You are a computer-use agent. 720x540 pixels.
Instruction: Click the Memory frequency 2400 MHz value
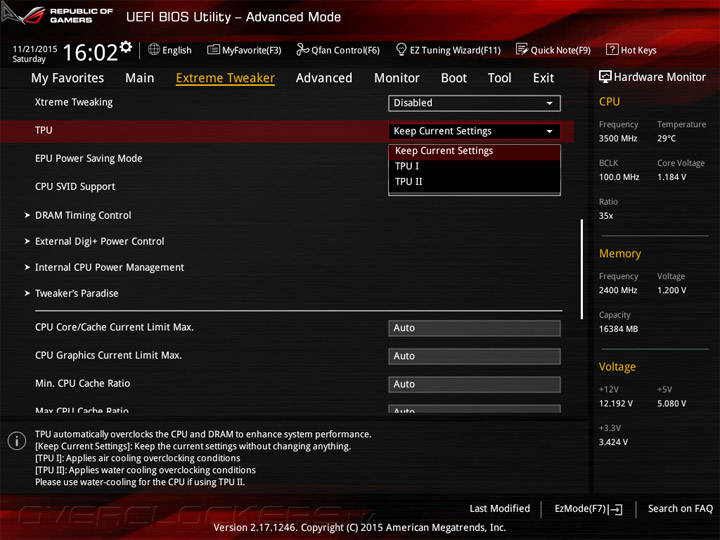[618, 291]
